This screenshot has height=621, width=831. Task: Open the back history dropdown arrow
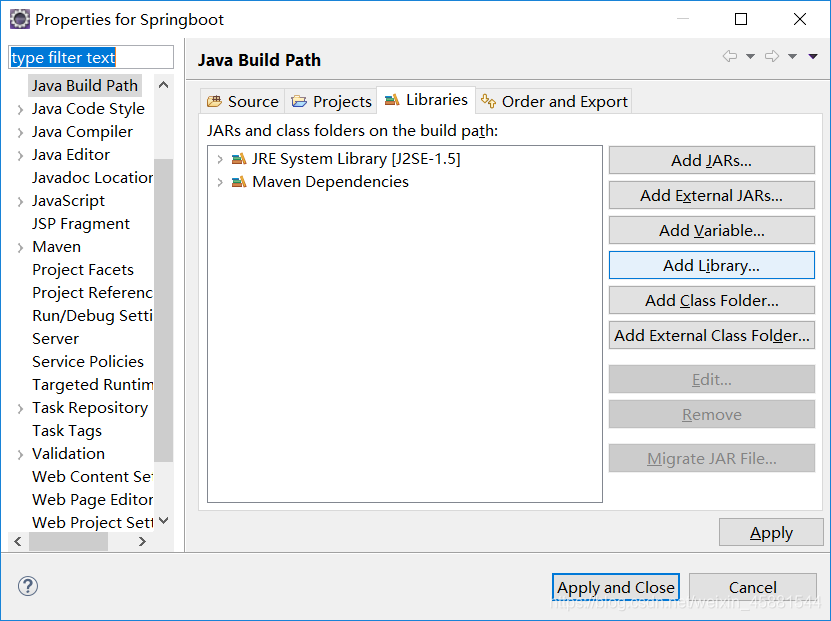(x=750, y=56)
